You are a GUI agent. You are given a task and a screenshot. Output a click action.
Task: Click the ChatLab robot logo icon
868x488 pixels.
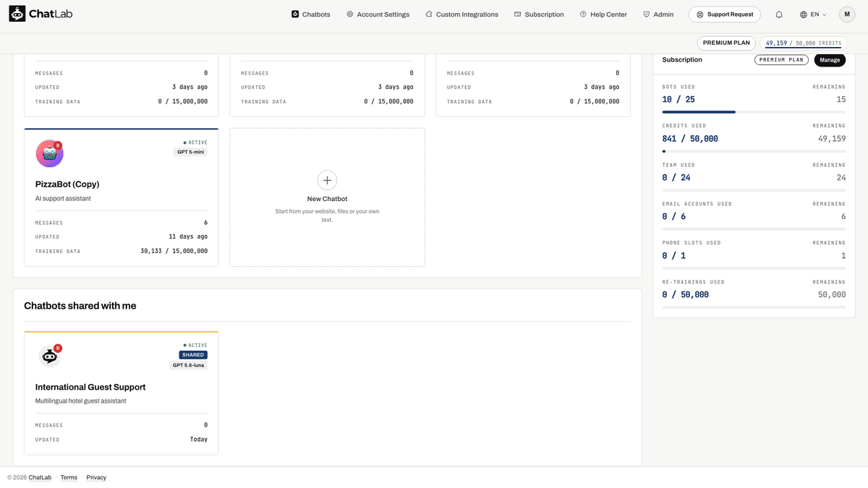pyautogui.click(x=17, y=14)
